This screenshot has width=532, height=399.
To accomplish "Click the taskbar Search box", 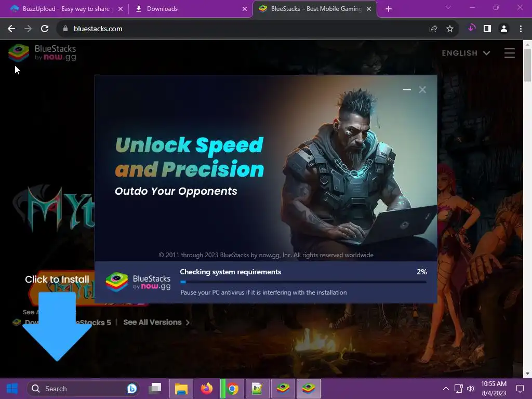I will 84,389.
